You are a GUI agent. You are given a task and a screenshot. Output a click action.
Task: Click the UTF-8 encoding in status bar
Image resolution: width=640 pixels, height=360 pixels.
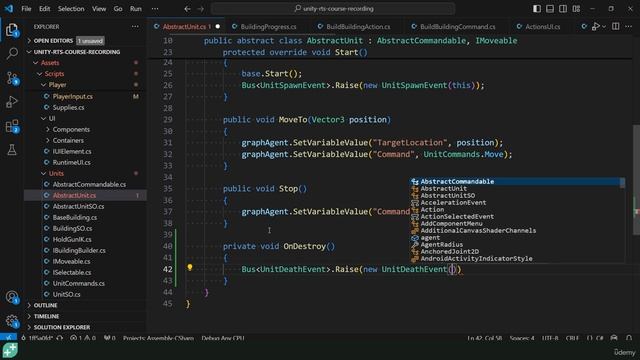tap(550, 338)
